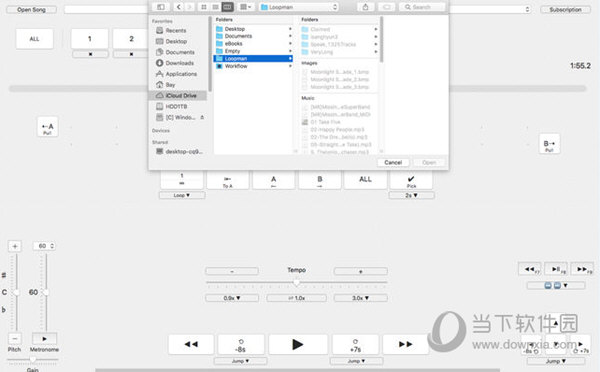This screenshot has height=372, width=600.
Task: Click the small rewind F7 button
Action: coord(530,269)
